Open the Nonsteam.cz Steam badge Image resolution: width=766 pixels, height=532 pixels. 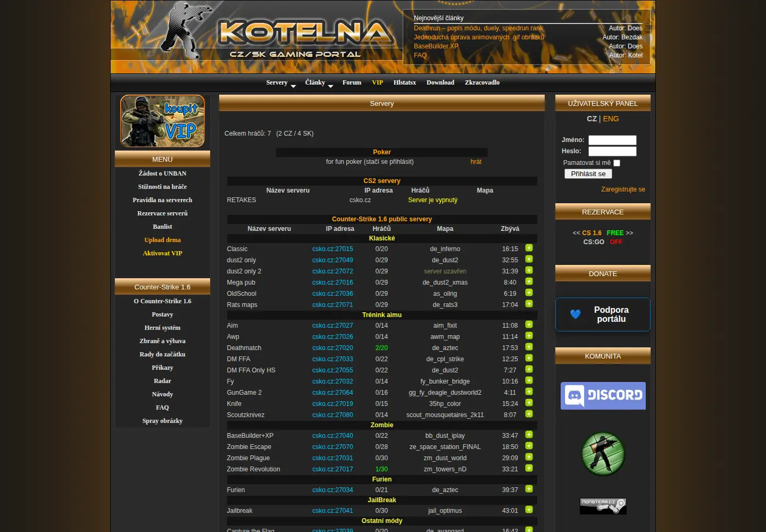[x=603, y=506]
